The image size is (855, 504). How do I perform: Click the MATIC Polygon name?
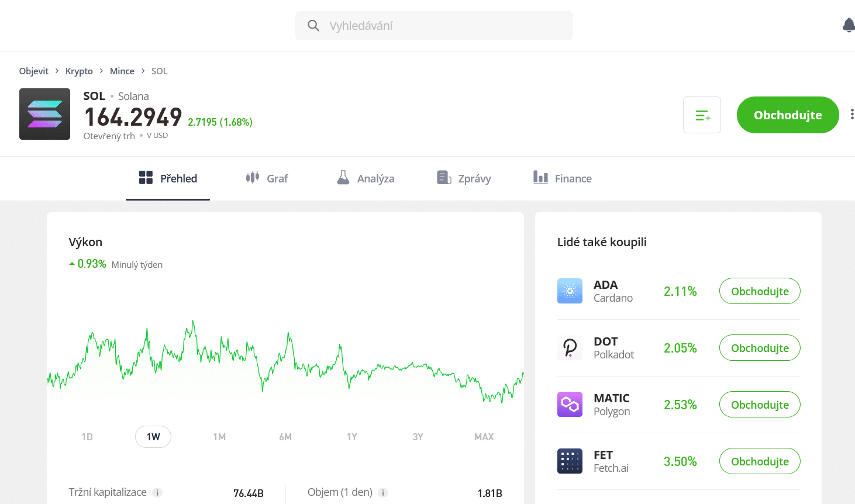[612, 405]
